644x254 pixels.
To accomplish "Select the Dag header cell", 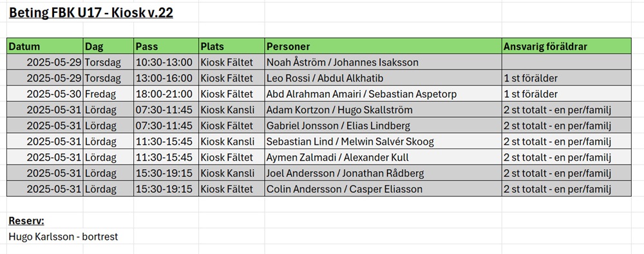I will point(108,46).
